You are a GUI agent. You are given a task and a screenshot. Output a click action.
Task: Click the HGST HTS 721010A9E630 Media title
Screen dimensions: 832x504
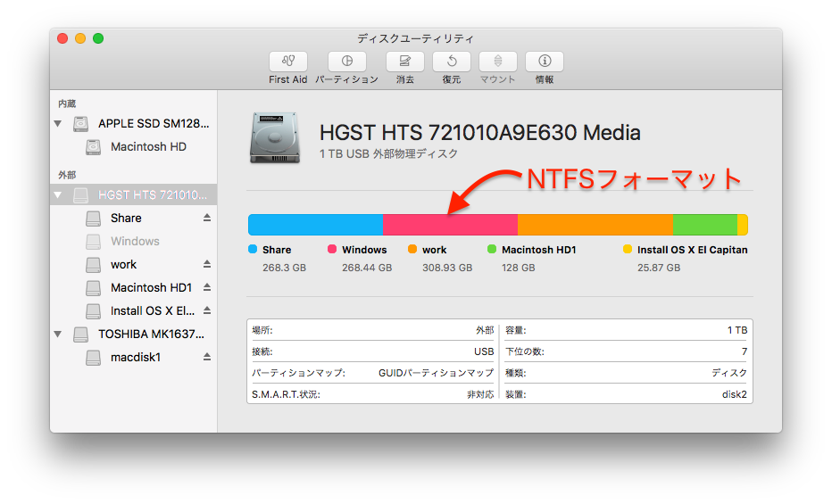pyautogui.click(x=480, y=133)
